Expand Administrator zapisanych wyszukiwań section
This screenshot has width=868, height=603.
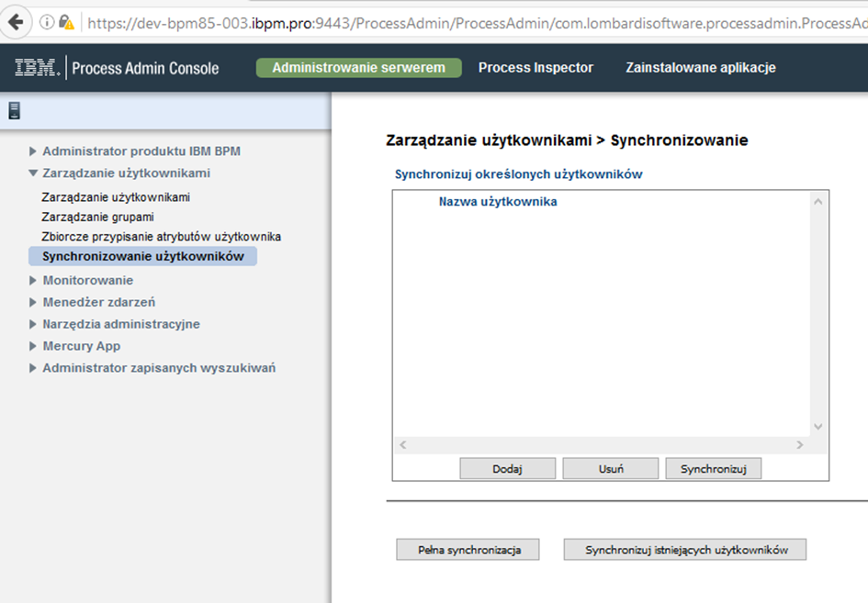33,368
